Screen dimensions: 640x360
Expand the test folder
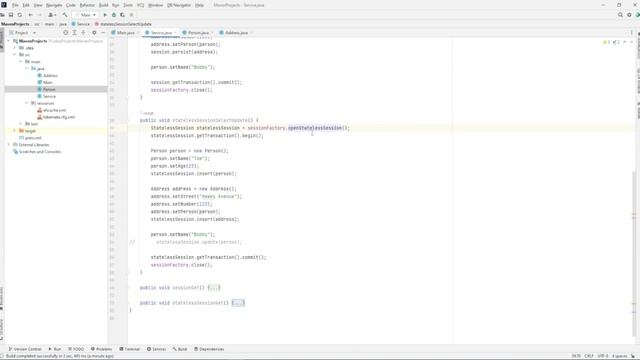[21, 123]
